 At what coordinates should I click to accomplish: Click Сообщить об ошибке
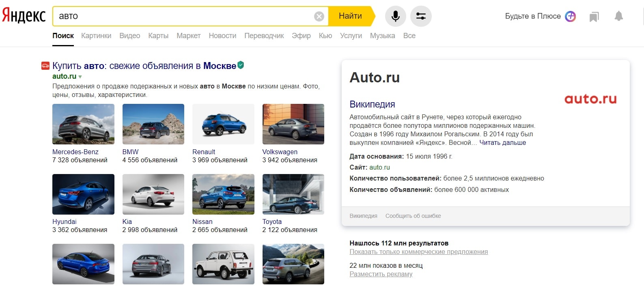pos(413,216)
